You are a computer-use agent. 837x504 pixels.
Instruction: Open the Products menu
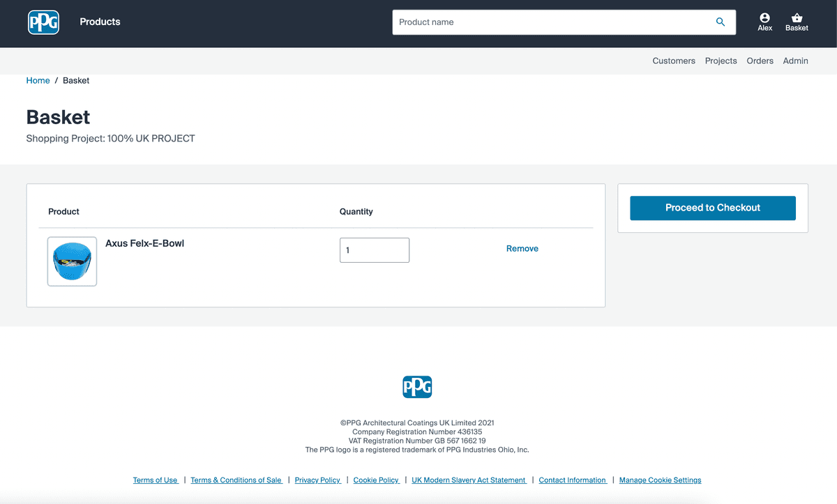[100, 22]
